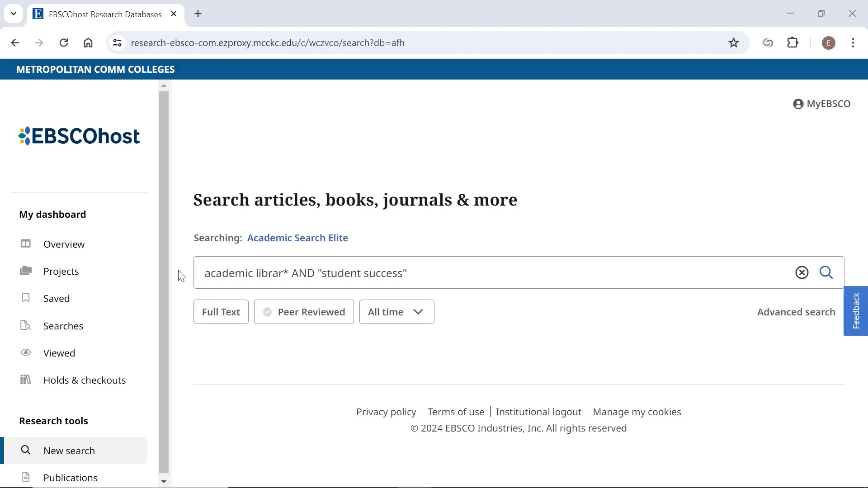Open the tab search dropdown arrow
Screen dimensions: 868x488
click(x=14, y=14)
